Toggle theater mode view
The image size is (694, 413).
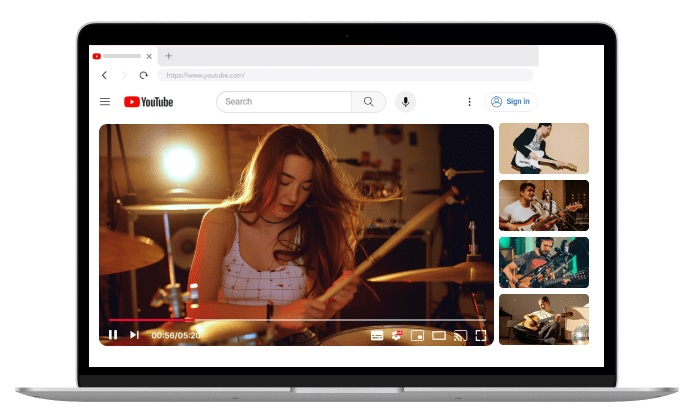tap(439, 335)
